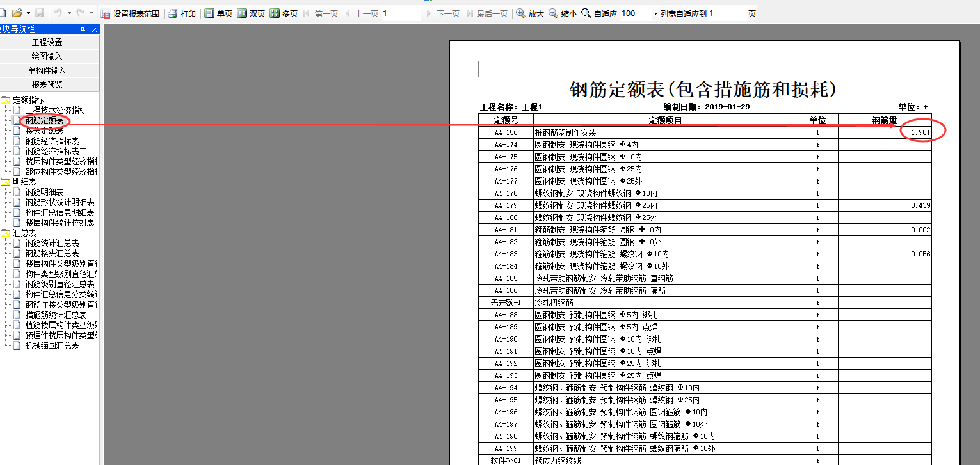Select the 汇总表 folder
This screenshot has width=980, height=465.
tap(24, 233)
